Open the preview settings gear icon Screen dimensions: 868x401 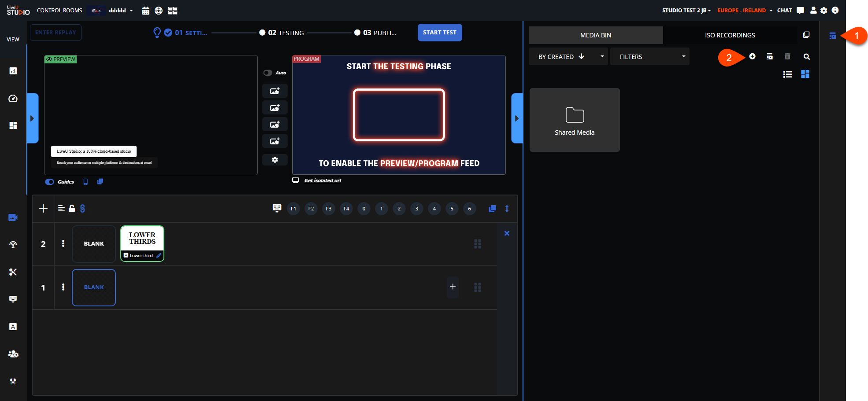pos(275,160)
